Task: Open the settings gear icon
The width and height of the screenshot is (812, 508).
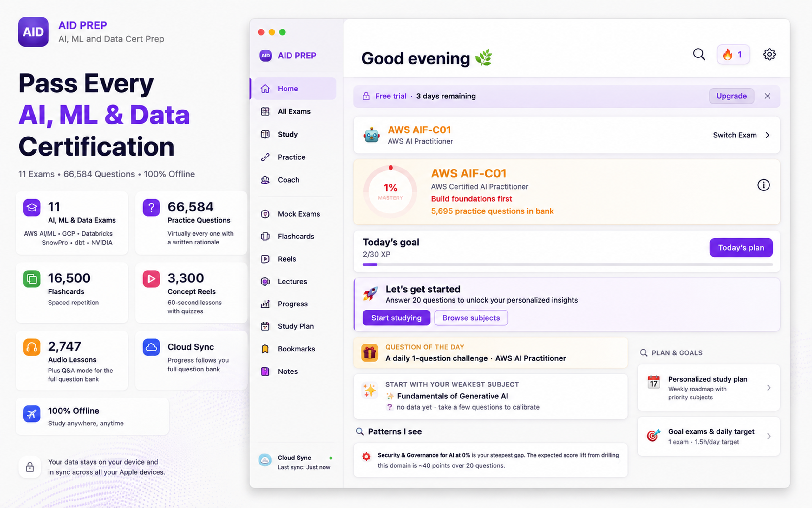Action: coord(769,54)
